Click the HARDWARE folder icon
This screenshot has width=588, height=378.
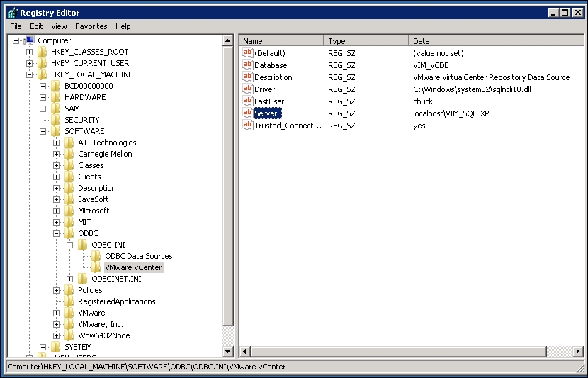[x=55, y=97]
